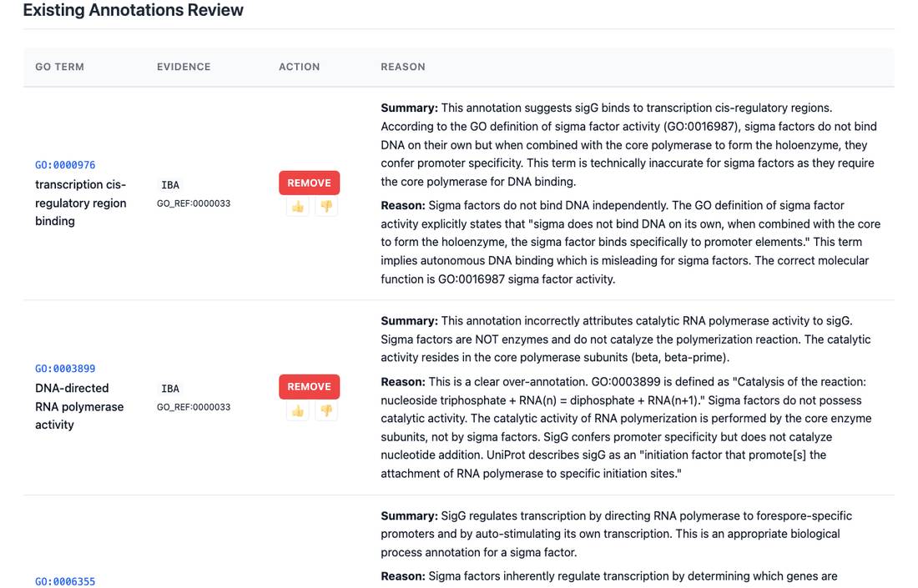Click GO_REF:0000033 in the first row
The width and height of the screenshot is (918, 588).
[194, 204]
